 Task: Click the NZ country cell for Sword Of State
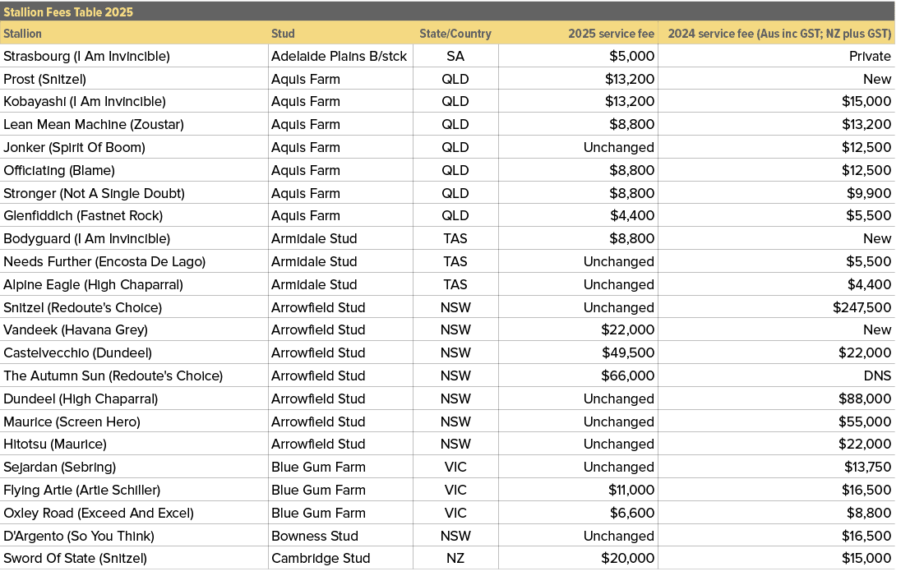tap(455, 558)
